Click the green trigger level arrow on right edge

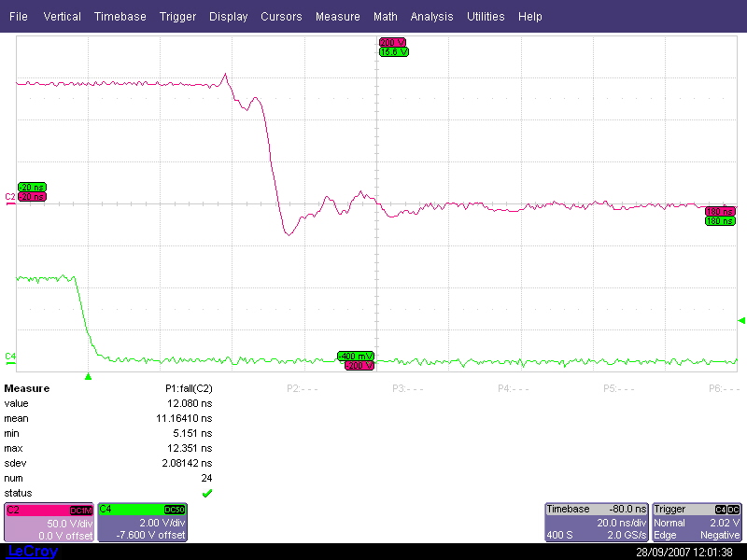tap(741, 320)
